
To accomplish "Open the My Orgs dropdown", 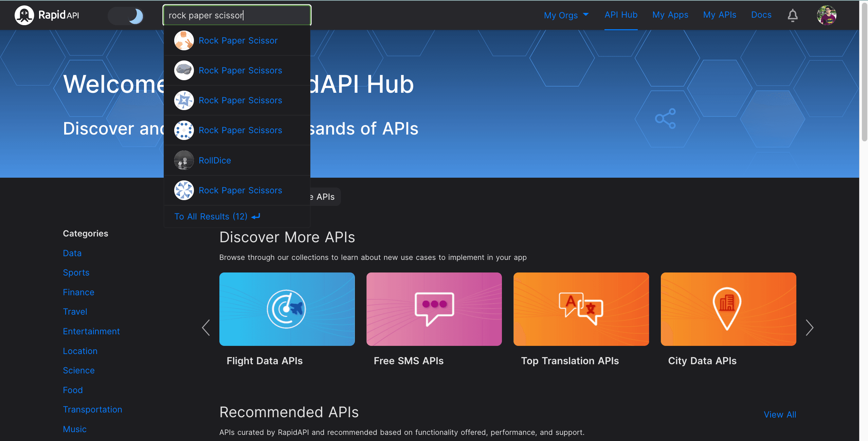I will click(566, 15).
